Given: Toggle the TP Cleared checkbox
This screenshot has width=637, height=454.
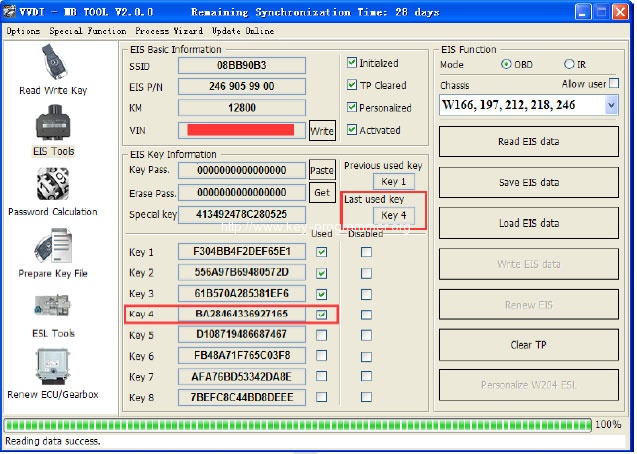Looking at the screenshot, I should tap(352, 85).
